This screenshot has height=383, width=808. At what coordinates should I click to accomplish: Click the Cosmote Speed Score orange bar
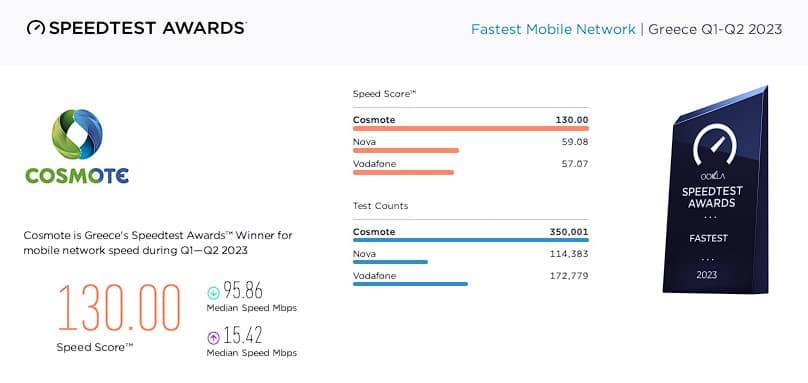[x=470, y=128]
